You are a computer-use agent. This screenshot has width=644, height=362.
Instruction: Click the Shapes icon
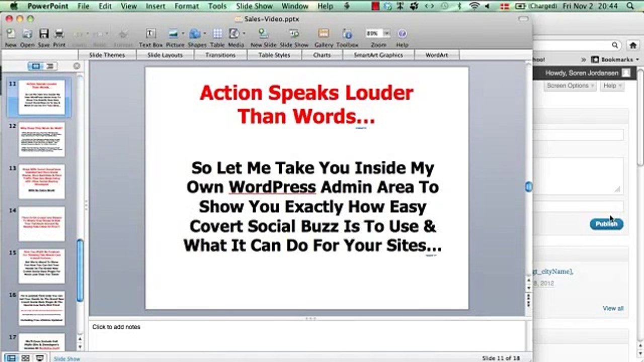[x=195, y=34]
